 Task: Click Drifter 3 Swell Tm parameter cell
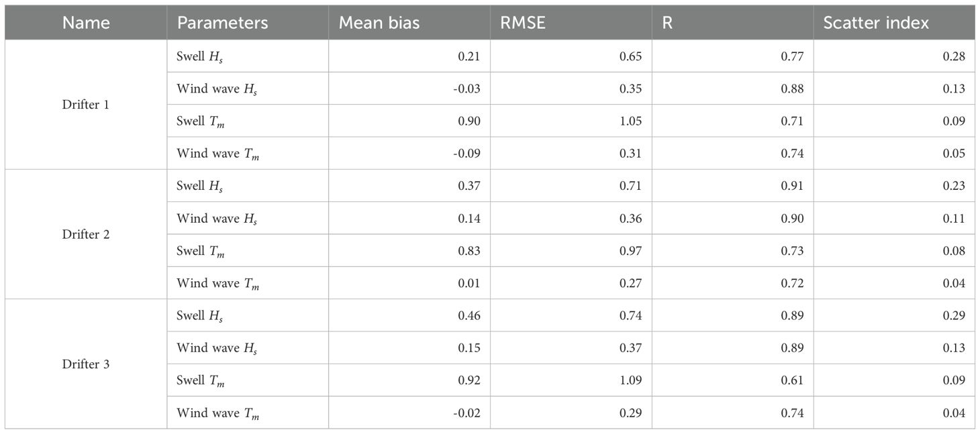(x=201, y=380)
